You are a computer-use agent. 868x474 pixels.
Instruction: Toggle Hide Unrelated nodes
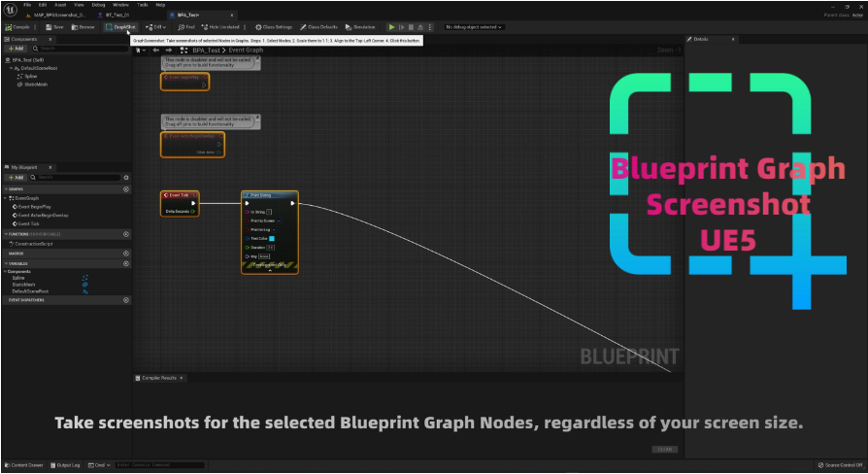tap(220, 27)
